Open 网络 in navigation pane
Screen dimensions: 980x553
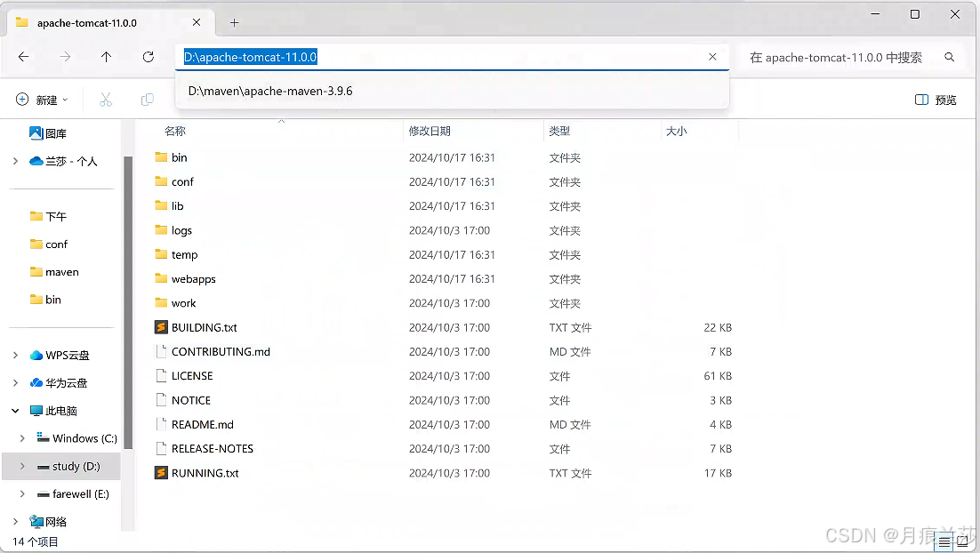click(x=49, y=521)
